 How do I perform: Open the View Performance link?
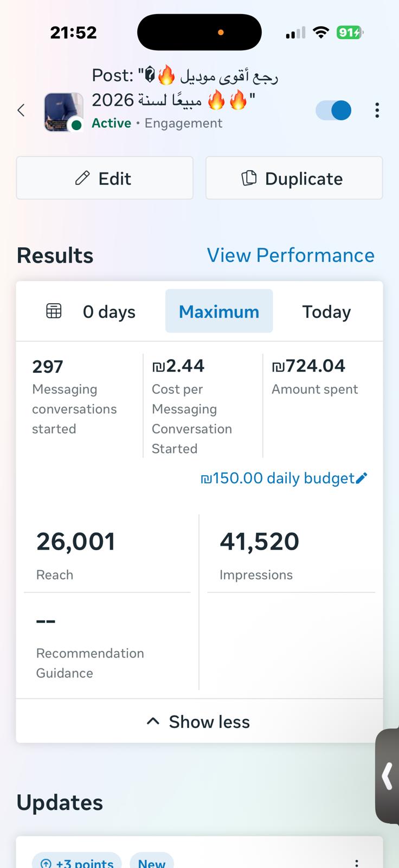(x=291, y=255)
